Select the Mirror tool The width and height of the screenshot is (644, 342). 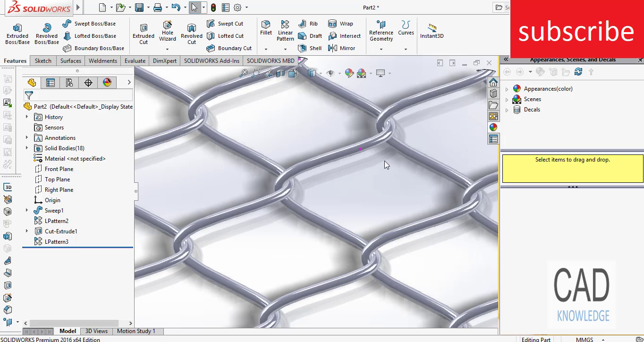tap(341, 48)
